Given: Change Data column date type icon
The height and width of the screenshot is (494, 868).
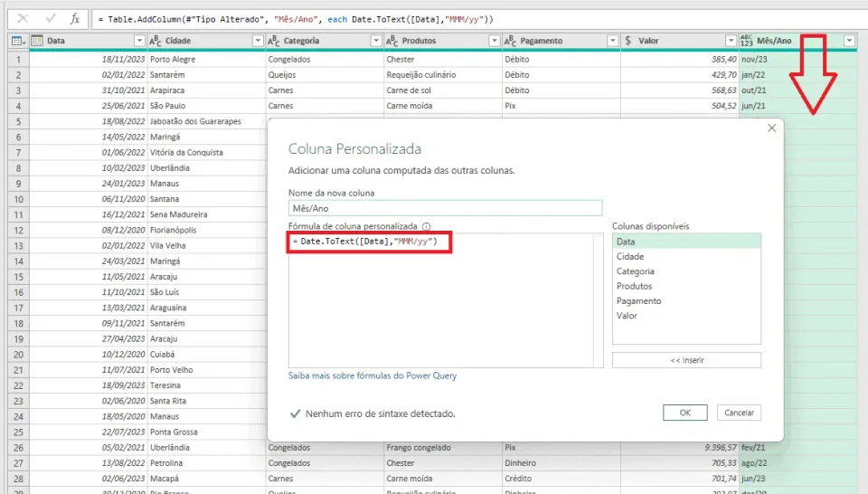Looking at the screenshot, I should tap(37, 41).
